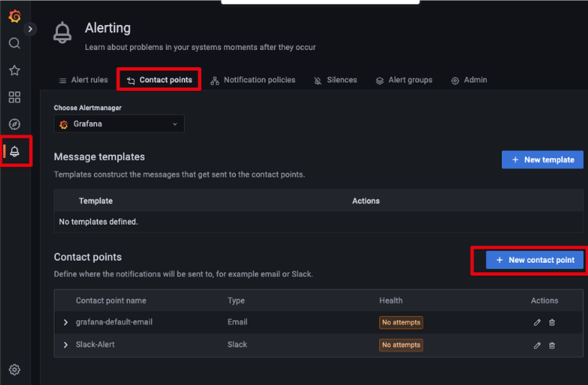Screen dimensions: 588x385
Task: Click the Contact point name column header
Action: pyautogui.click(x=111, y=300)
